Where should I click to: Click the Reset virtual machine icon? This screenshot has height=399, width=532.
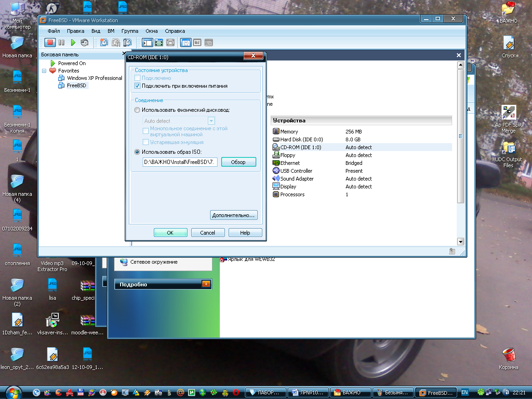(85, 42)
